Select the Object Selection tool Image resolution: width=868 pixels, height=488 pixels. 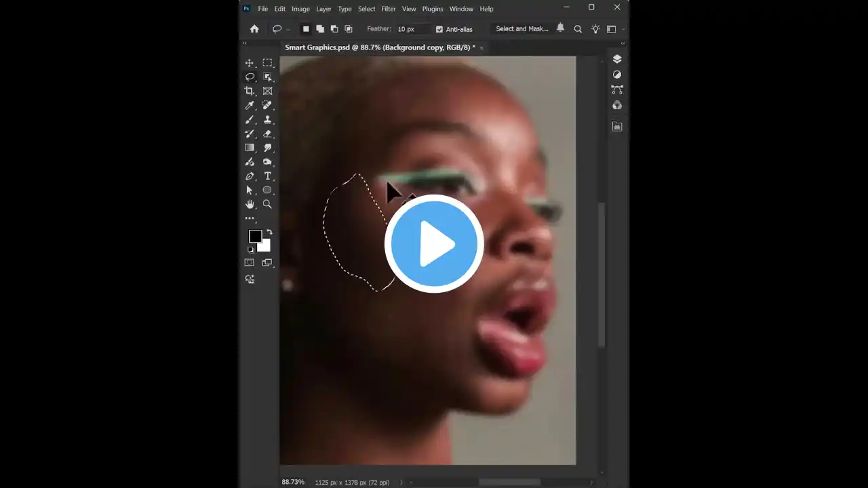point(267,77)
